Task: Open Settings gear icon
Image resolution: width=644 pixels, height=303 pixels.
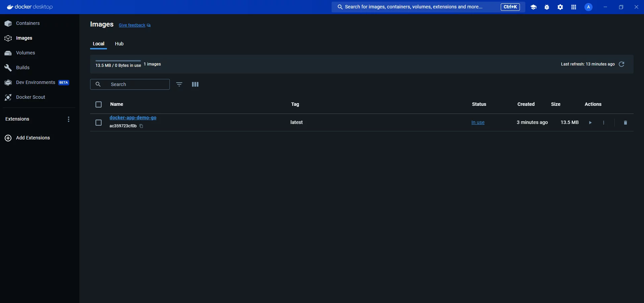Action: tap(560, 7)
